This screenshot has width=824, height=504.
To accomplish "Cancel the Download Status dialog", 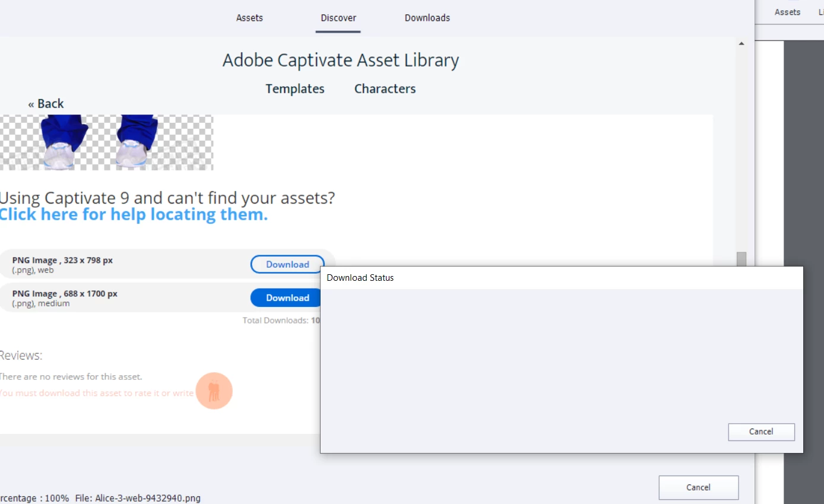I will point(761,432).
